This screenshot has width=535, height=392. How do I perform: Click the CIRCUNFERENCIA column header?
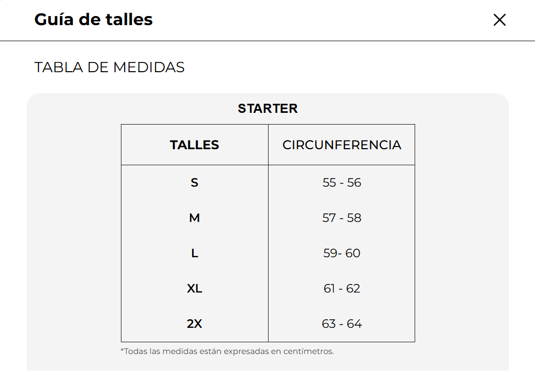341,145
